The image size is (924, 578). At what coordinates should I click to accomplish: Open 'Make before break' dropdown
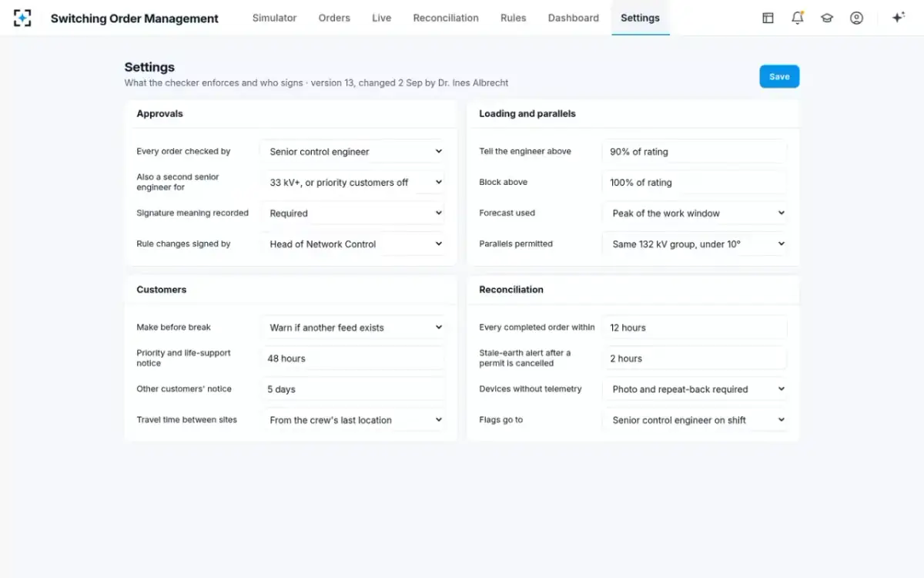click(353, 328)
